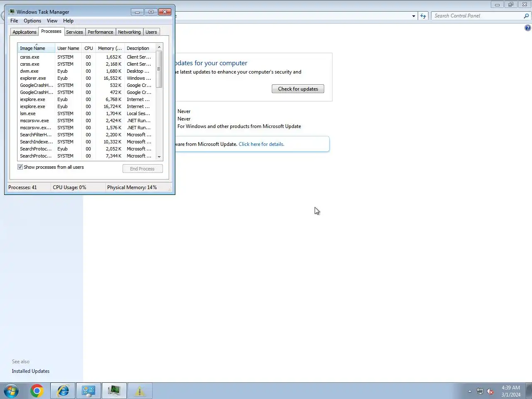Viewport: 532px width, 399px height.
Task: Switch to the Applications tab
Action: click(x=25, y=32)
